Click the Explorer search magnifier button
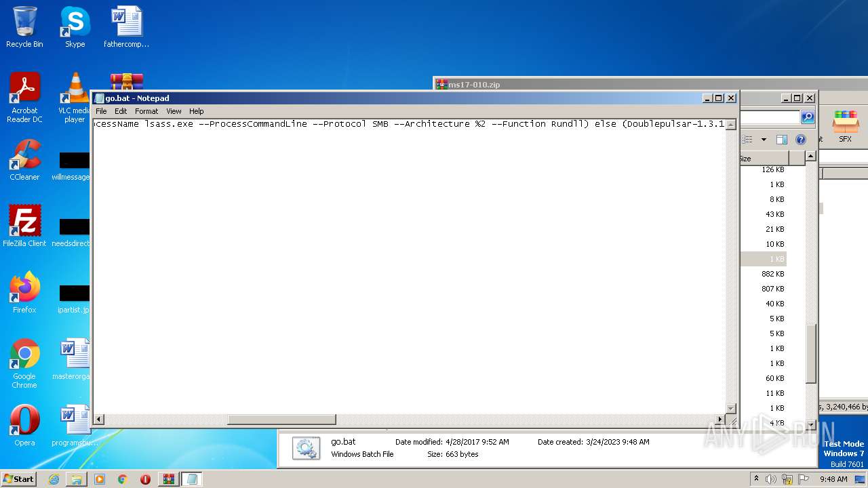Viewport: 868px width, 488px height. pos(807,117)
